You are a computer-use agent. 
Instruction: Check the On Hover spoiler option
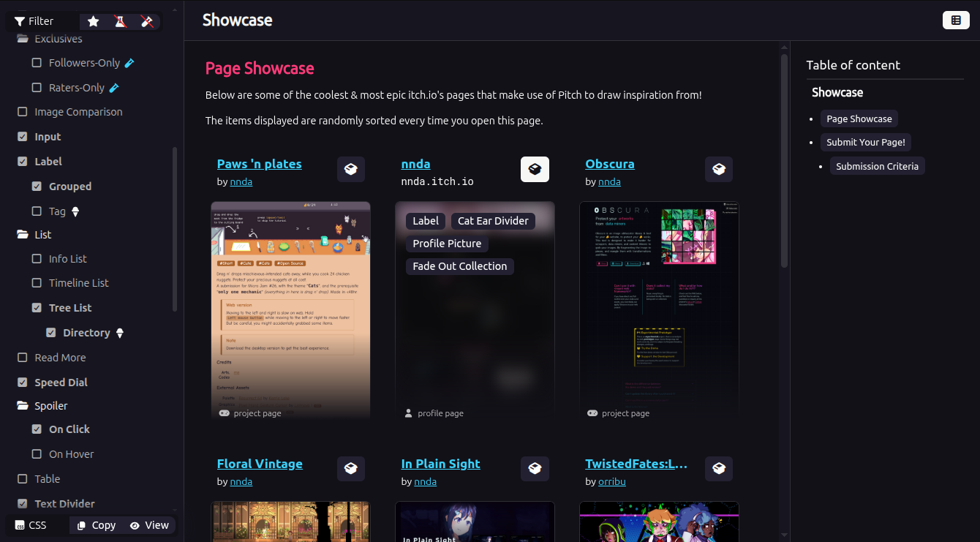(37, 454)
